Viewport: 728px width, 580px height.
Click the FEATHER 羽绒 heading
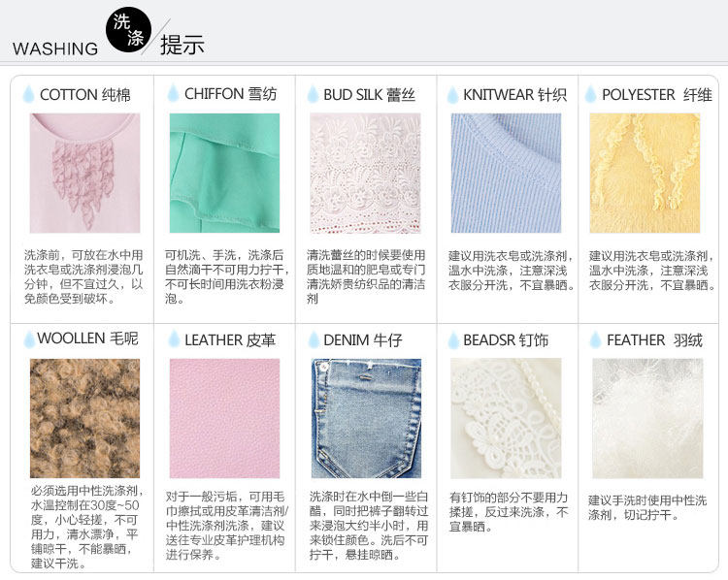pos(654,340)
